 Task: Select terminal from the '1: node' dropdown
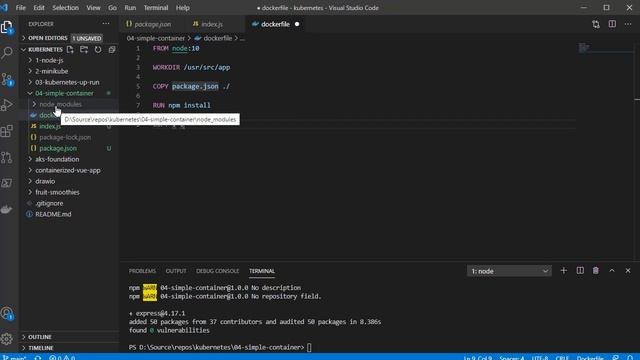[509, 271]
